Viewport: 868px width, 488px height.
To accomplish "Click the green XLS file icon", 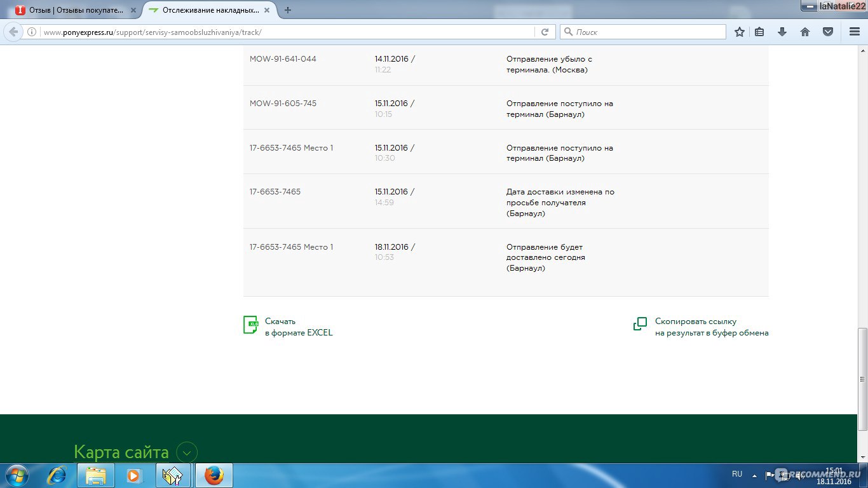I will (250, 325).
